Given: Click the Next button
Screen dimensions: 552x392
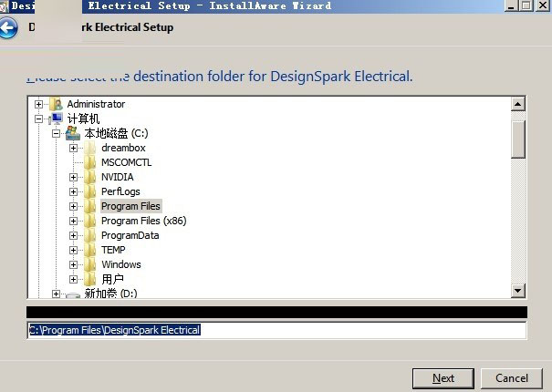Looking at the screenshot, I should [443, 378].
